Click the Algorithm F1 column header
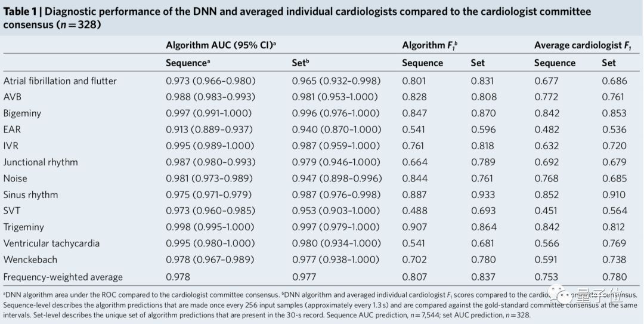Viewport: 644px width, 324px height. pyautogui.click(x=429, y=45)
